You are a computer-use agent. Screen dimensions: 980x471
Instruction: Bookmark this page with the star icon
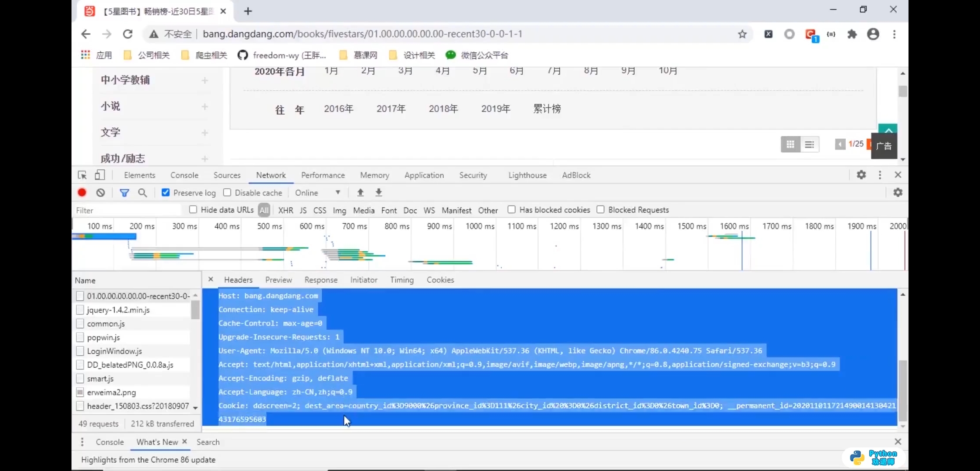pyautogui.click(x=742, y=34)
